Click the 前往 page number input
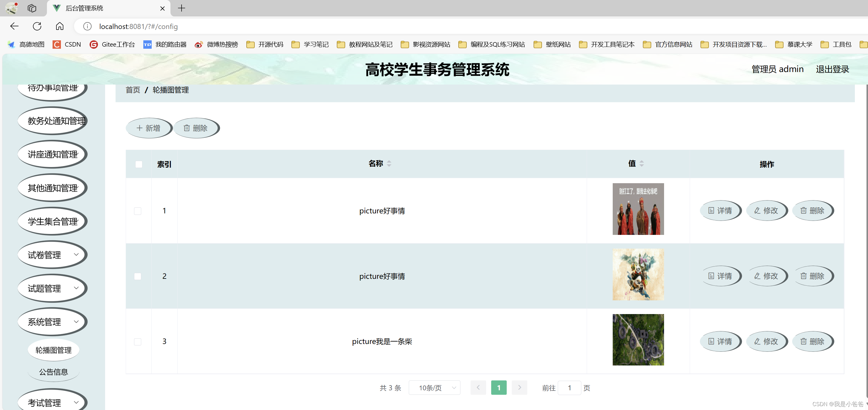This screenshot has width=868, height=410. tap(569, 388)
